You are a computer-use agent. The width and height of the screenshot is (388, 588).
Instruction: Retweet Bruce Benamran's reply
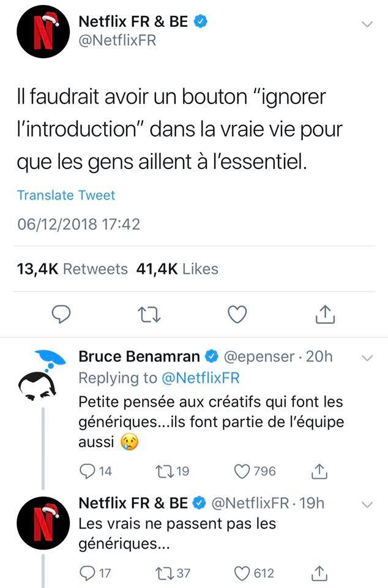(163, 471)
